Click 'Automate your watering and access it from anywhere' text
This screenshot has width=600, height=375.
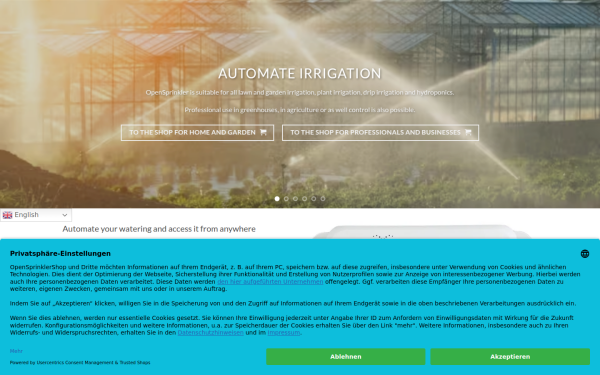tap(159, 229)
